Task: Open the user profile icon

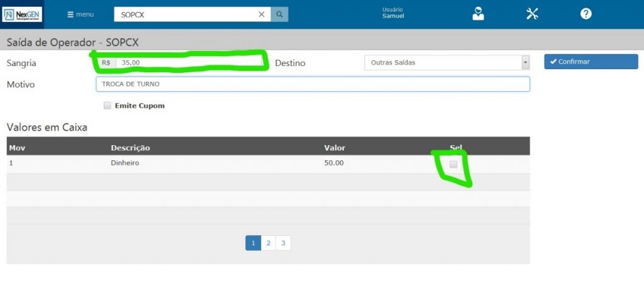Action: pyautogui.click(x=478, y=14)
